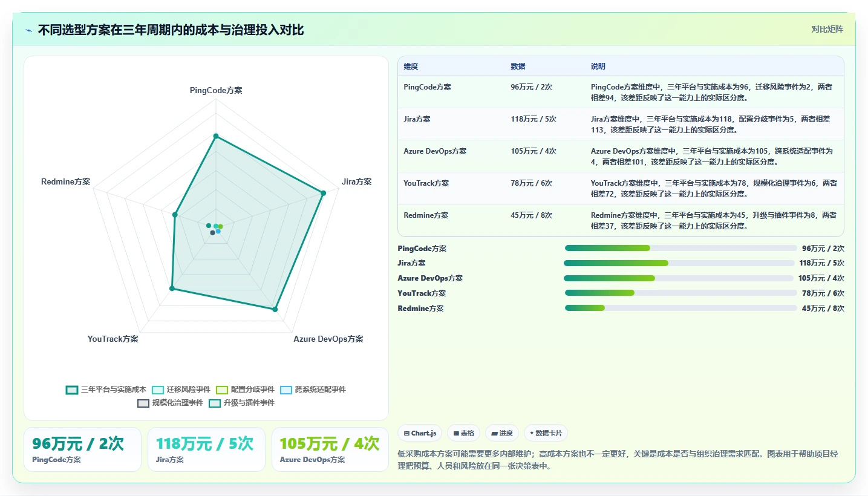868x496 pixels.
Task: Click the YouTrack方案 radar axis label
Action: pos(113,339)
